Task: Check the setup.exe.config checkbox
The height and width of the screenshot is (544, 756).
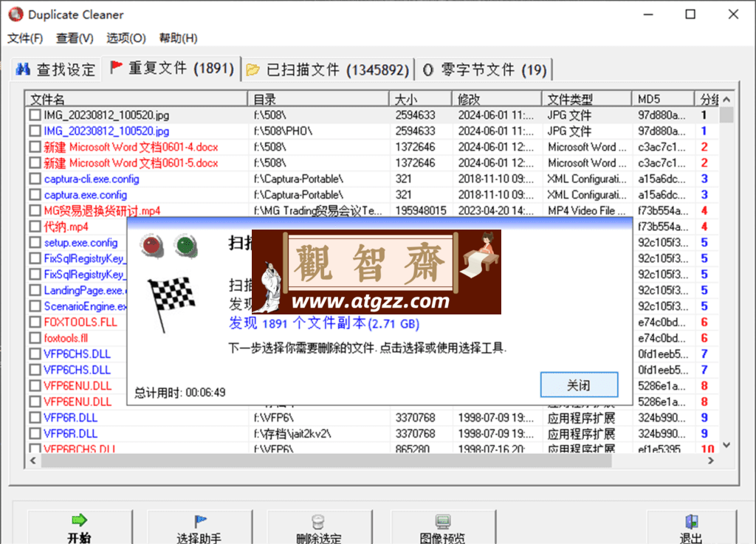Action: coord(35,242)
